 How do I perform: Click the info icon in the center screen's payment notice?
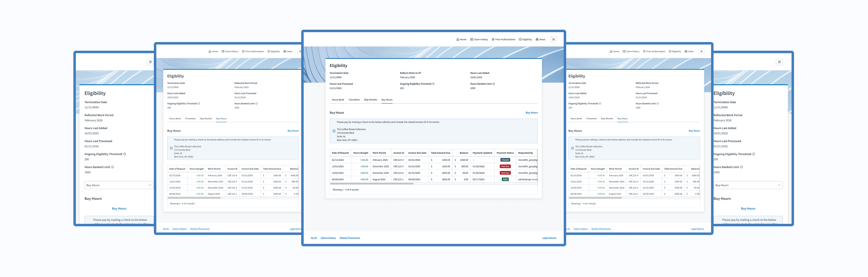click(x=334, y=131)
